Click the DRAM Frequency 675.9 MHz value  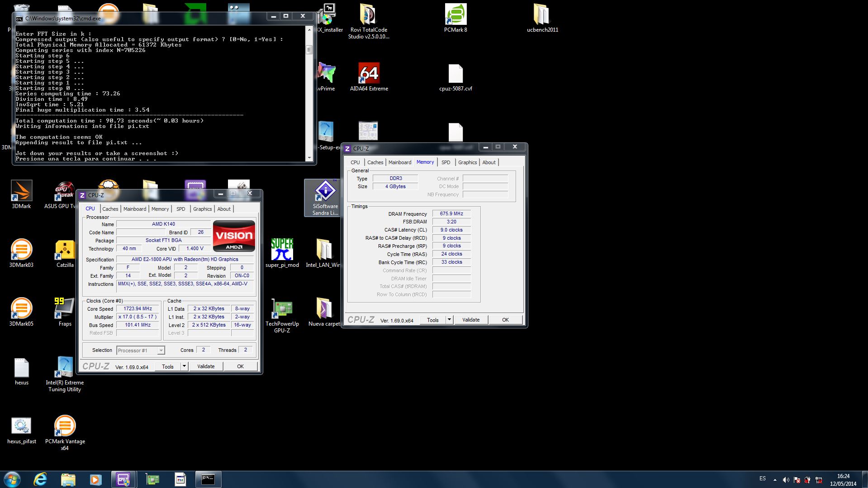pos(451,213)
